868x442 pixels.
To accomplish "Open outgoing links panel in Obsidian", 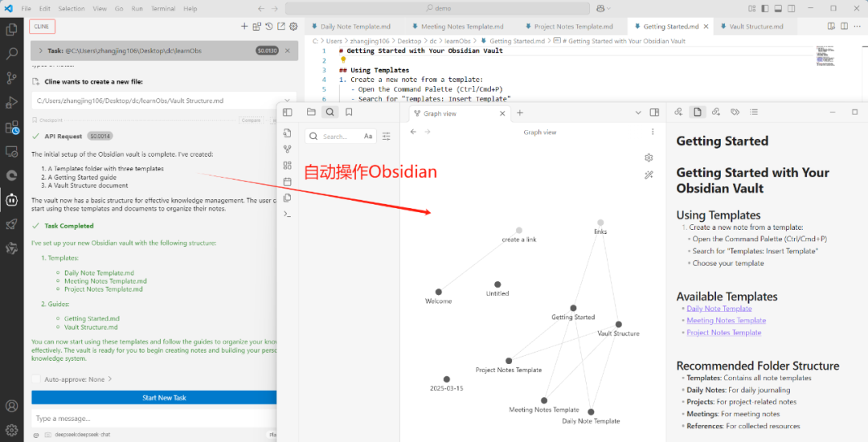I will click(x=716, y=112).
